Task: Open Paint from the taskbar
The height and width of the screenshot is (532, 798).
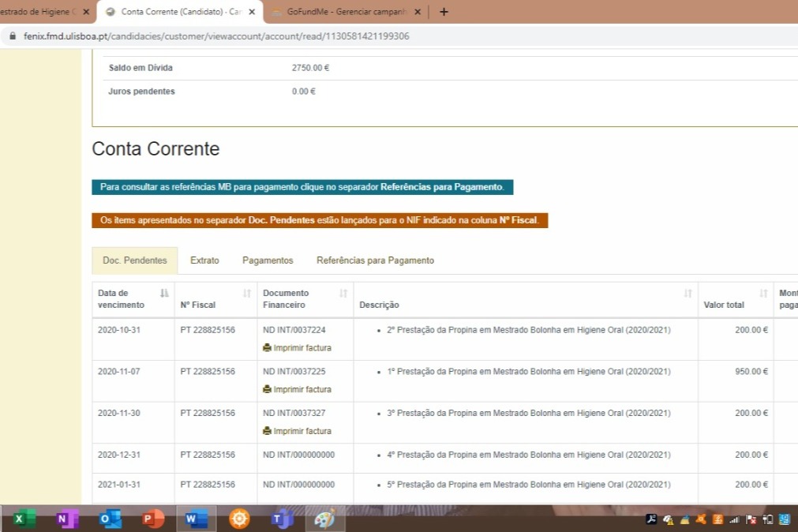Action: click(324, 519)
